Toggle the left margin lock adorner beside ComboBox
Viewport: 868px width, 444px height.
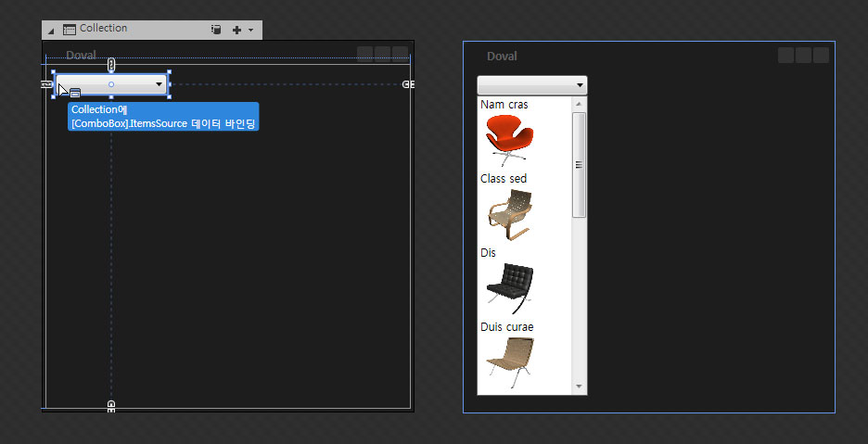click(x=46, y=84)
